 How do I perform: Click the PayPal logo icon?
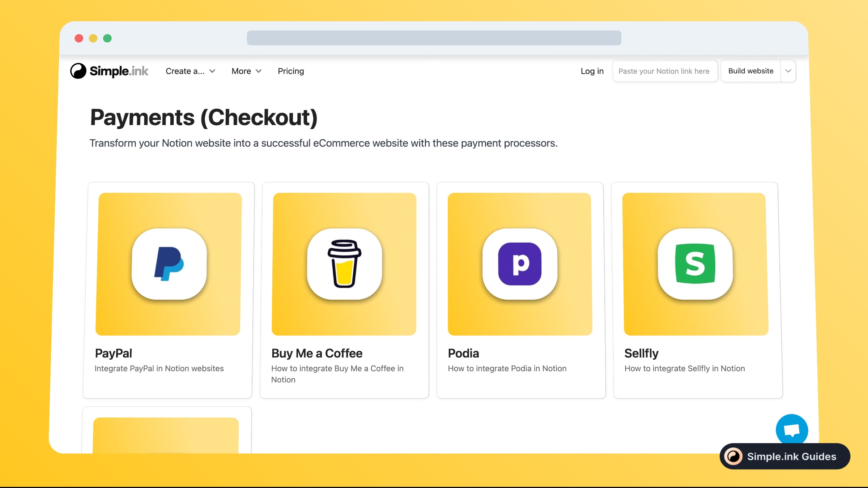point(169,264)
